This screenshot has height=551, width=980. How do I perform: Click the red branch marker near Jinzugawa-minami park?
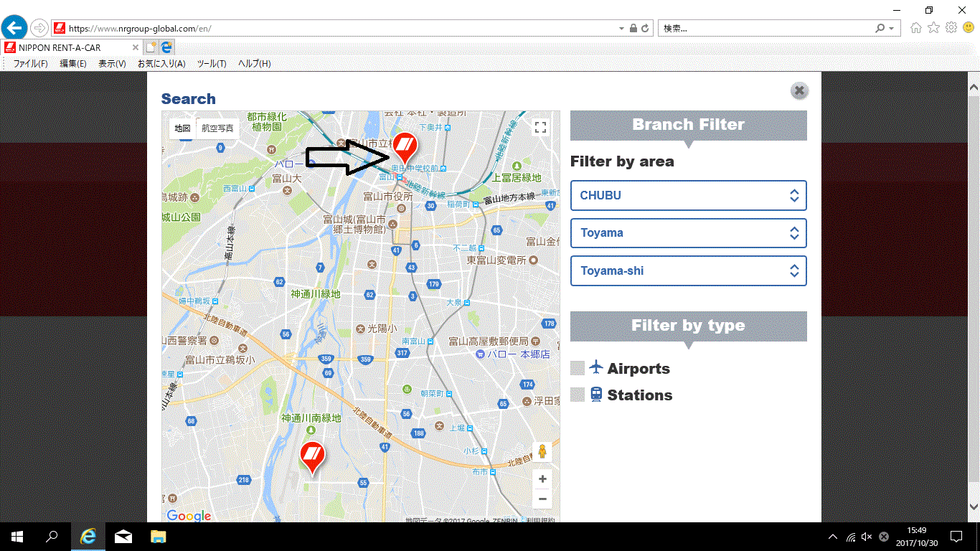[312, 458]
